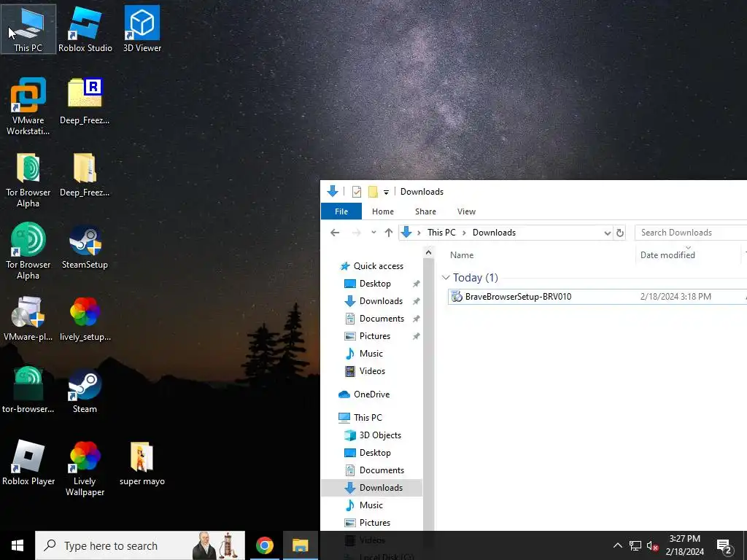Open the Share ribbon tab
The width and height of the screenshot is (747, 560).
coord(425,211)
